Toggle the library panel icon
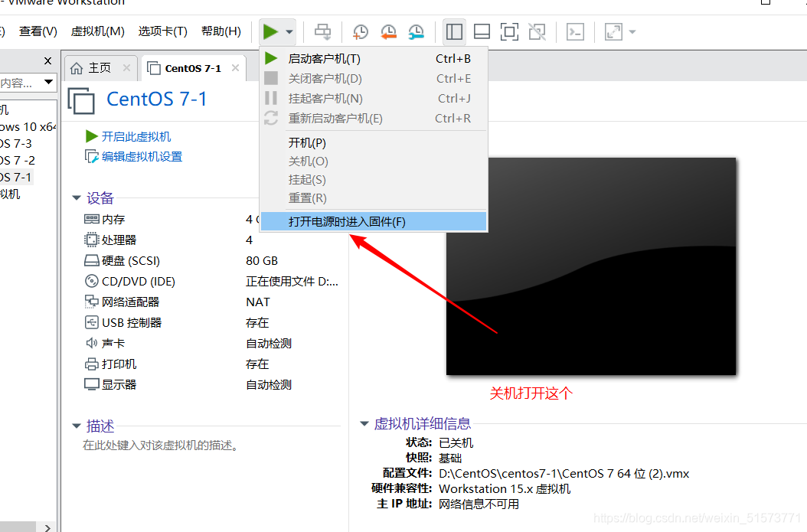The image size is (807, 532). pos(454,31)
